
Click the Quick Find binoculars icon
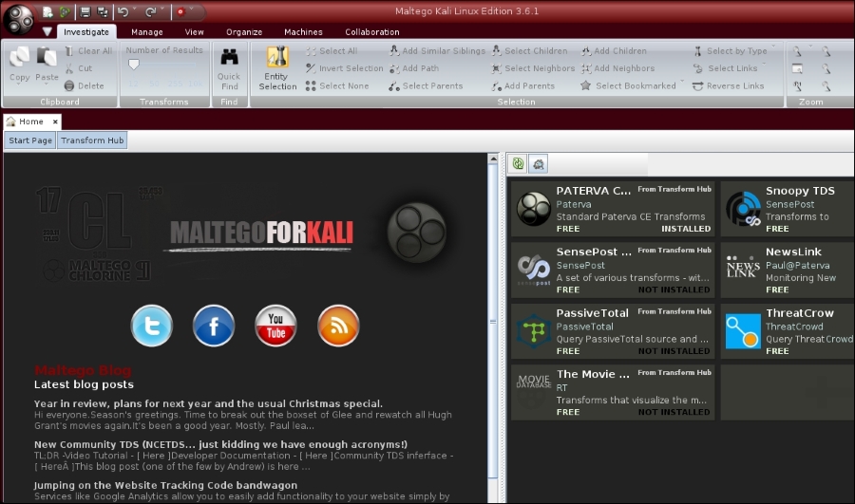(x=229, y=57)
